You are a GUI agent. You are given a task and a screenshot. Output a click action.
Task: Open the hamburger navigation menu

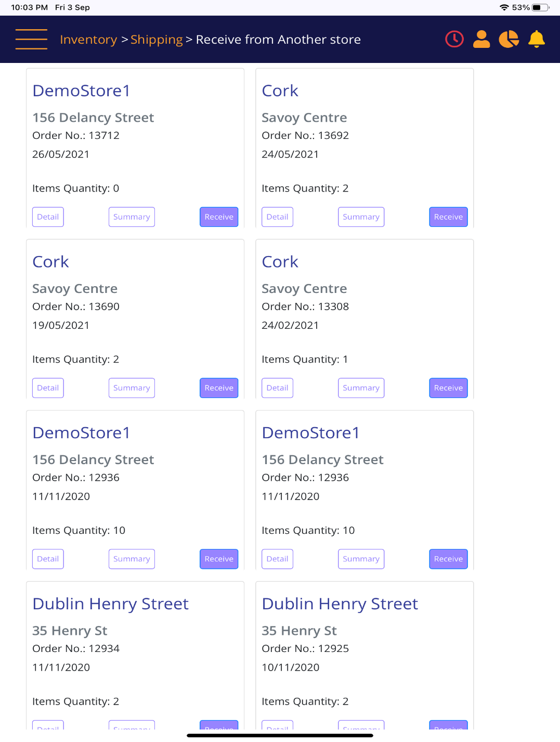(x=31, y=40)
